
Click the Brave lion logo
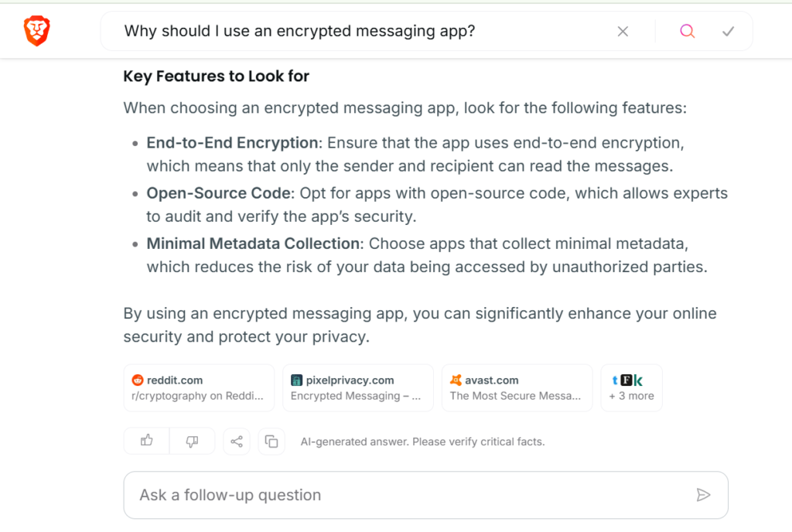(37, 31)
